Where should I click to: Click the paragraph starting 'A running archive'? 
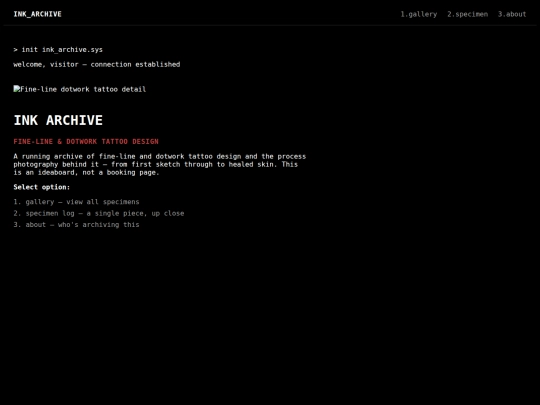coord(160,164)
